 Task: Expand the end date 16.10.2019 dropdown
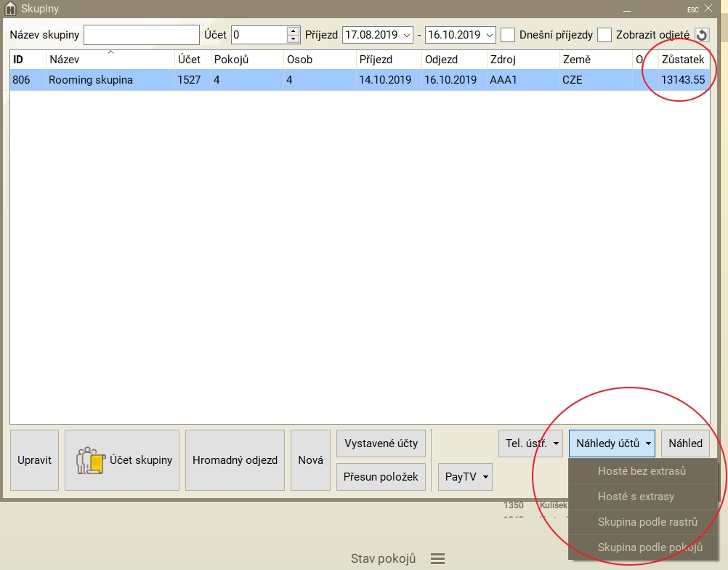(489, 35)
